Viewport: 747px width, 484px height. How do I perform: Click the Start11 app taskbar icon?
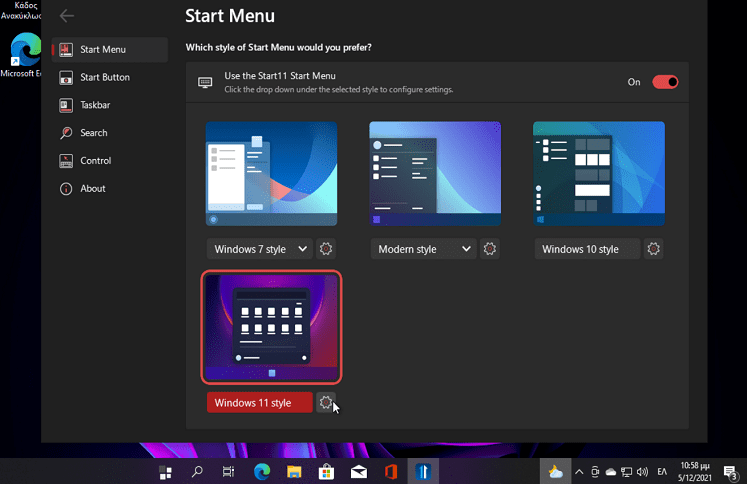[423, 472]
